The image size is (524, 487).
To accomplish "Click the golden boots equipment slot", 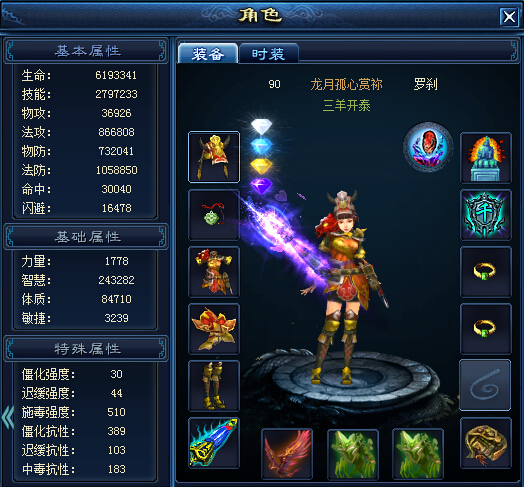I will 214,386.
